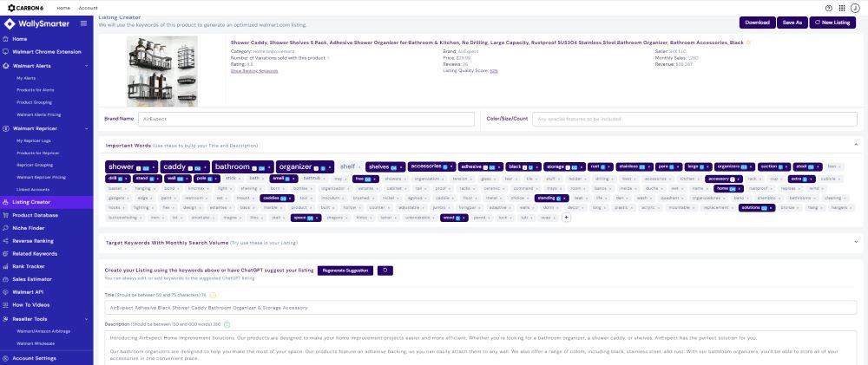Toggle the 'black' keyword chip
Image resolution: width=868 pixels, height=365 pixels.
tap(523, 166)
